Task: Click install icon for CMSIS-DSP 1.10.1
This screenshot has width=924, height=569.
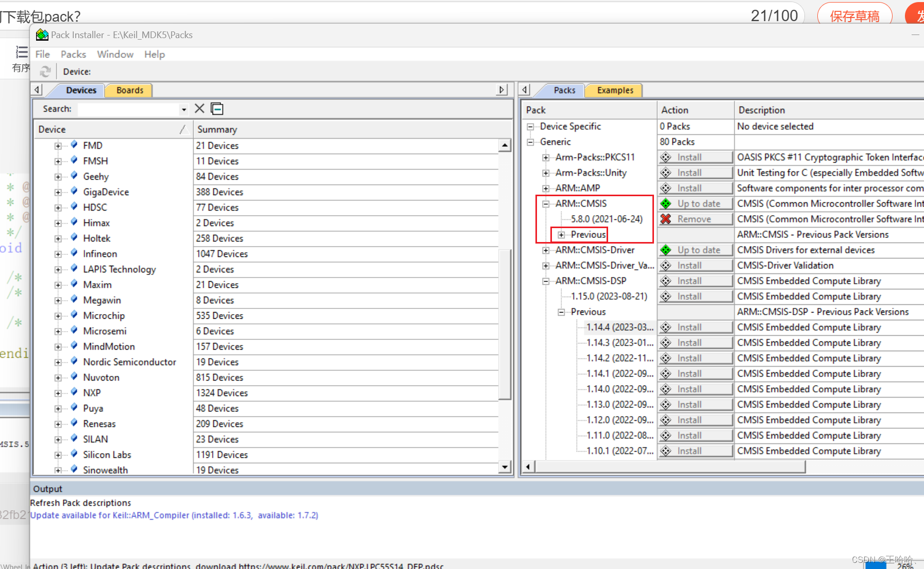Action: [x=666, y=451]
